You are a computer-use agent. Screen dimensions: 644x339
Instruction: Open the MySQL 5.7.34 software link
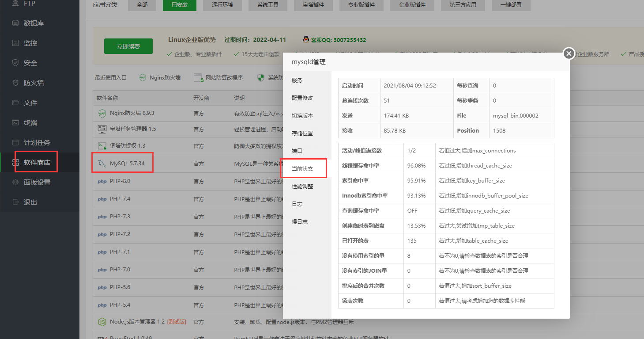coord(127,164)
